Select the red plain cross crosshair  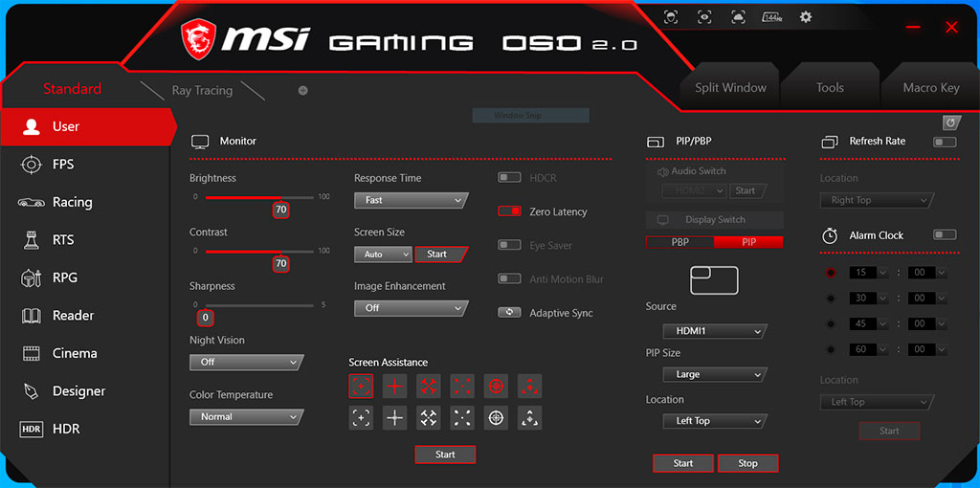[395, 387]
